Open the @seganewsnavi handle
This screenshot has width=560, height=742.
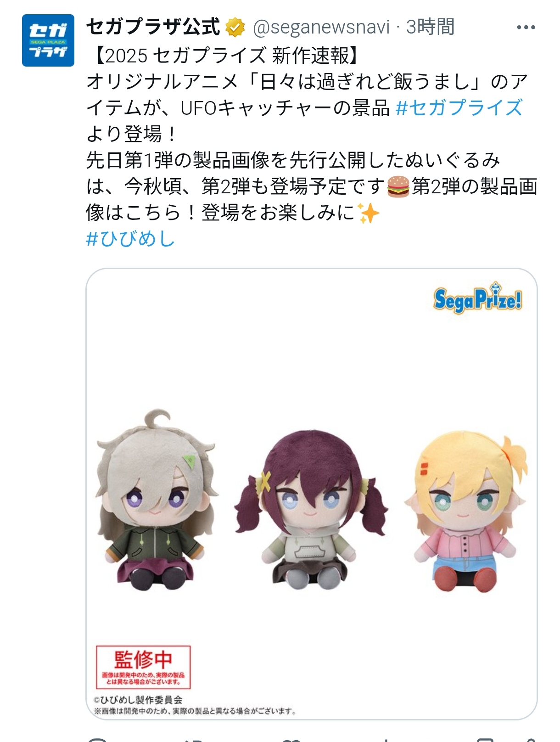tap(321, 28)
